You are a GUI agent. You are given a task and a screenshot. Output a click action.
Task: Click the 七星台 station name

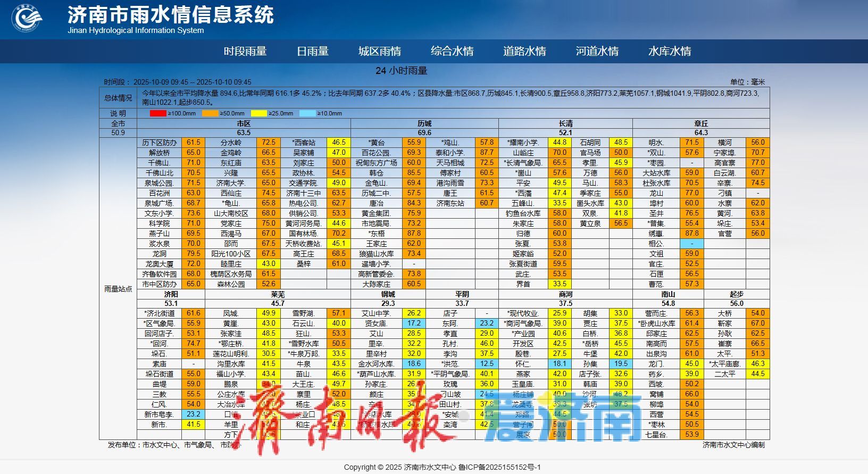tap(656, 435)
